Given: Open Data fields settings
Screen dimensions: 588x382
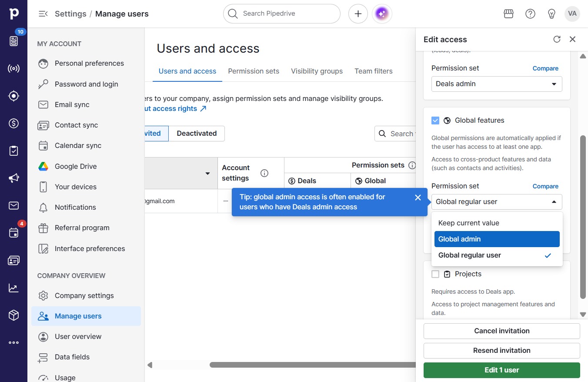Looking at the screenshot, I should (x=86, y=357).
